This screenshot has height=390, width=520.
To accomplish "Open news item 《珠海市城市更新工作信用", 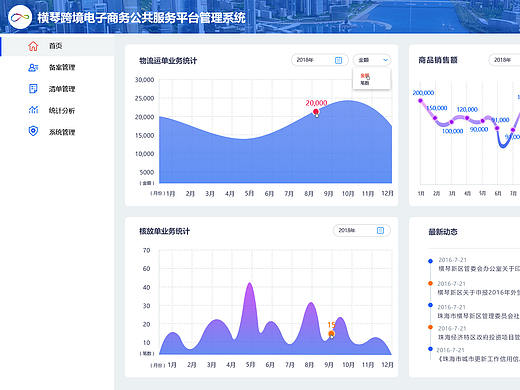I will click(x=479, y=359).
